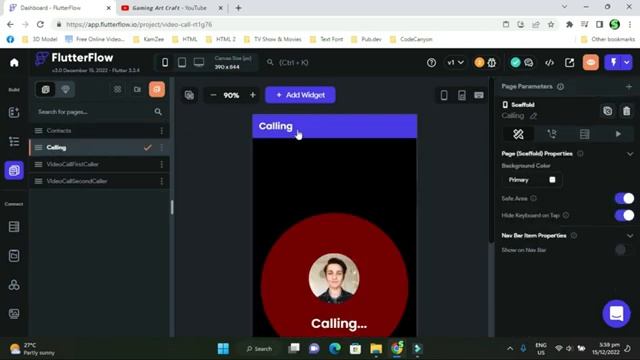The height and width of the screenshot is (360, 640).
Task: Zoom out canvas with minus button
Action: (x=213, y=95)
